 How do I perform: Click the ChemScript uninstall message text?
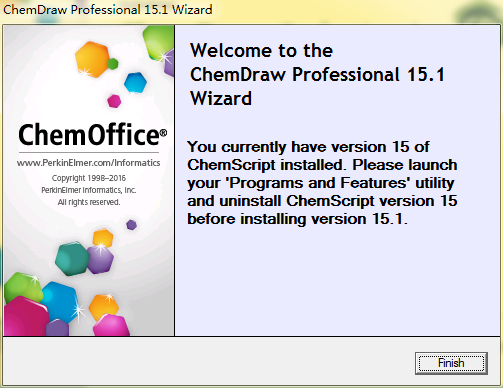(322, 183)
